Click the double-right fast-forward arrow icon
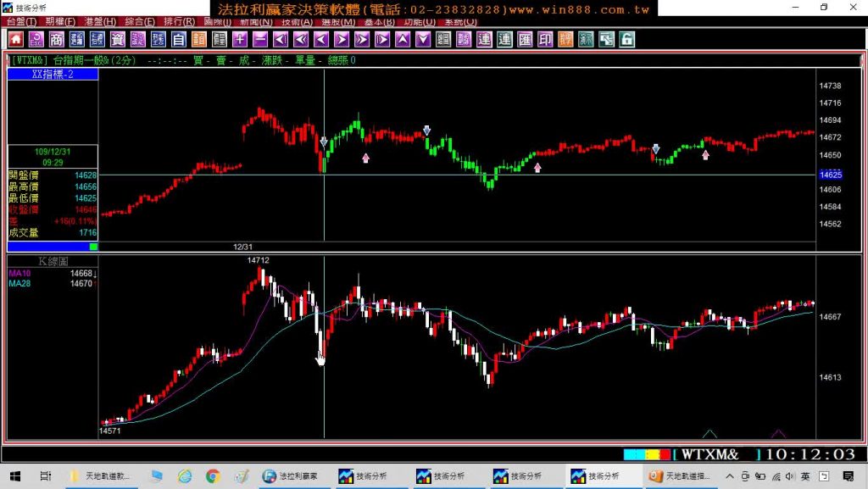868x489 pixels. pos(362,39)
